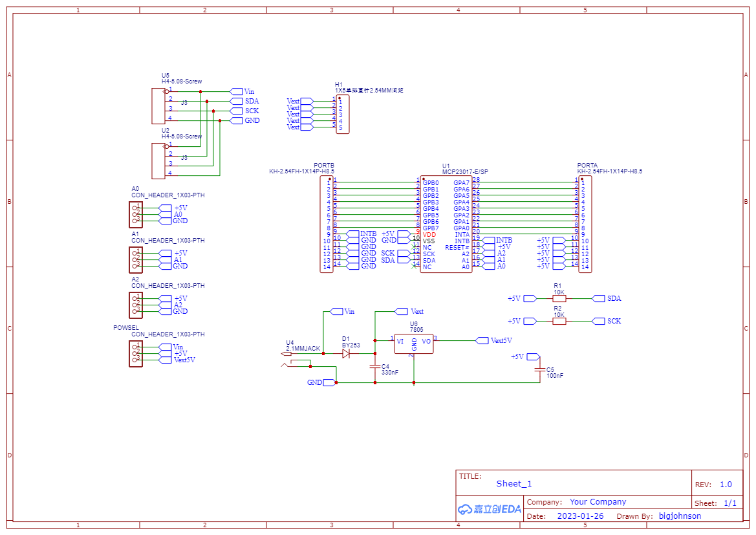Select the U2 designator text
The image size is (756, 535).
tap(166, 130)
